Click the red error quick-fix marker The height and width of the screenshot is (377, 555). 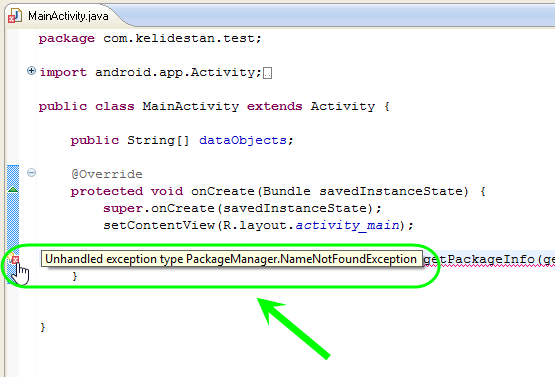[14, 259]
